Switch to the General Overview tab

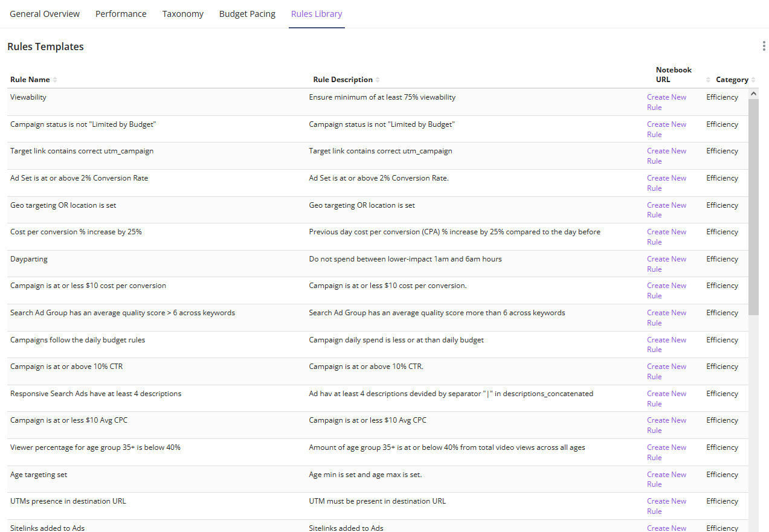45,14
